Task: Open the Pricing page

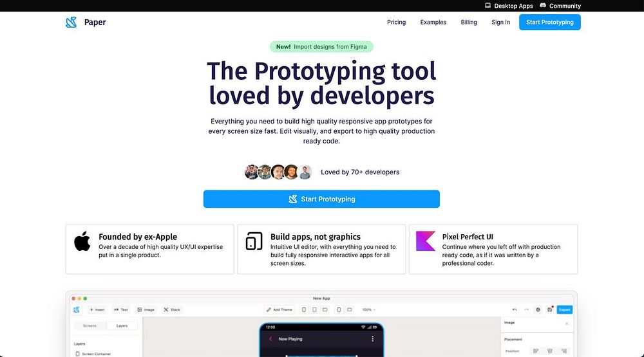Action: pos(396,22)
